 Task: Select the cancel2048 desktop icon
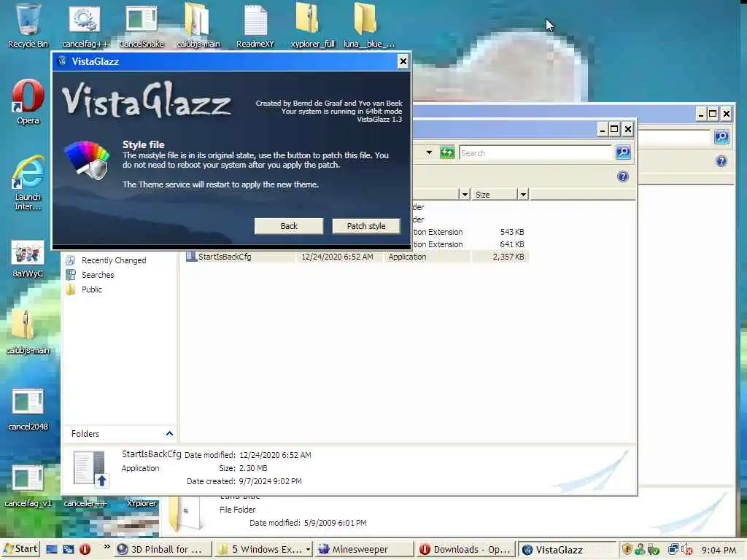[x=28, y=410]
